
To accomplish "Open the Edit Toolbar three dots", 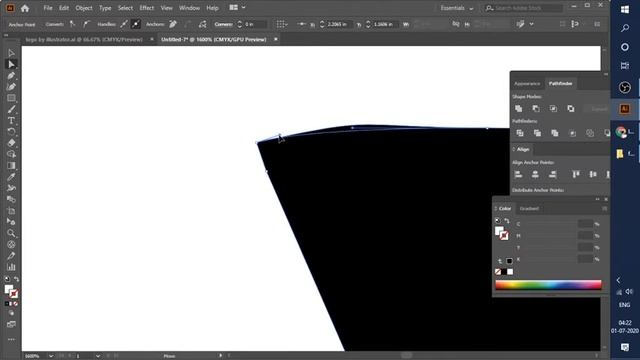I will pyautogui.click(x=11, y=339).
